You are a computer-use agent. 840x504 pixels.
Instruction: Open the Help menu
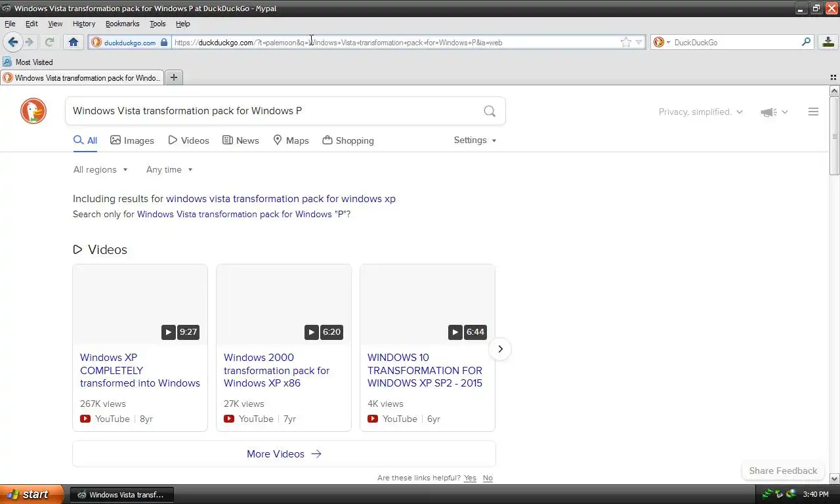pyautogui.click(x=183, y=24)
